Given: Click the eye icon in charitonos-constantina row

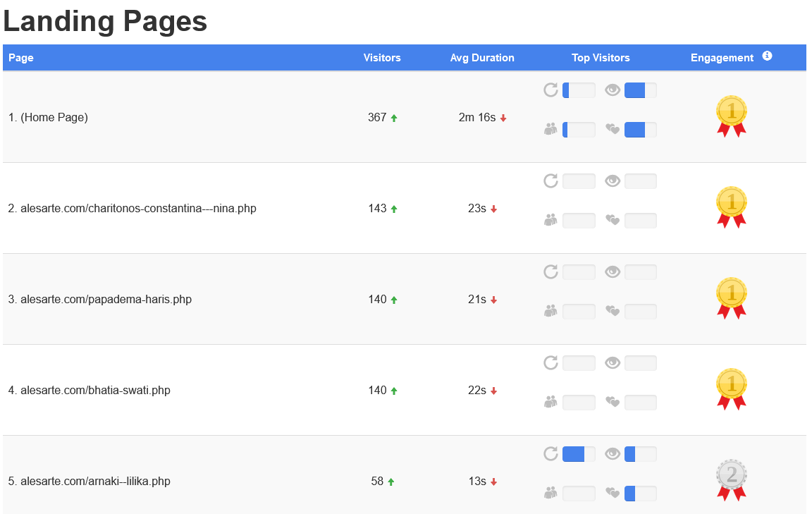Looking at the screenshot, I should tap(613, 180).
